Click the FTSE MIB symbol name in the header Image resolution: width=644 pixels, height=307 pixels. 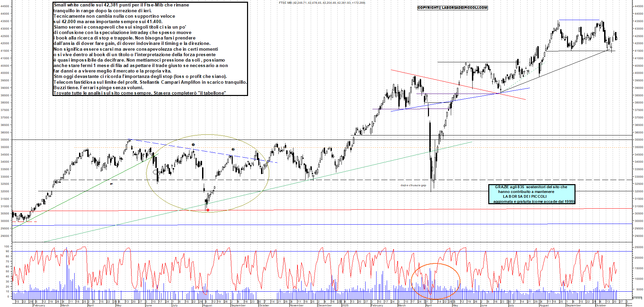(285, 3)
